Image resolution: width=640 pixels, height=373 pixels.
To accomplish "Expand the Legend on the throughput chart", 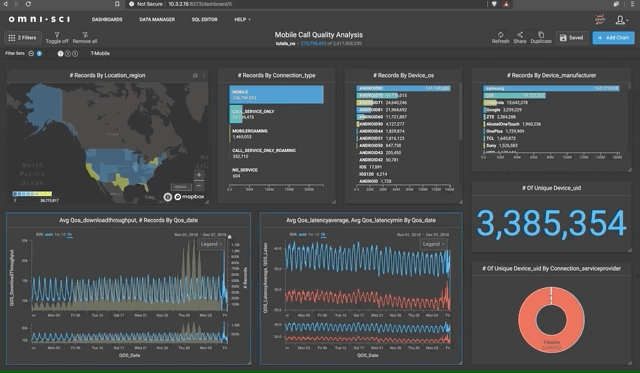I will pyautogui.click(x=211, y=244).
